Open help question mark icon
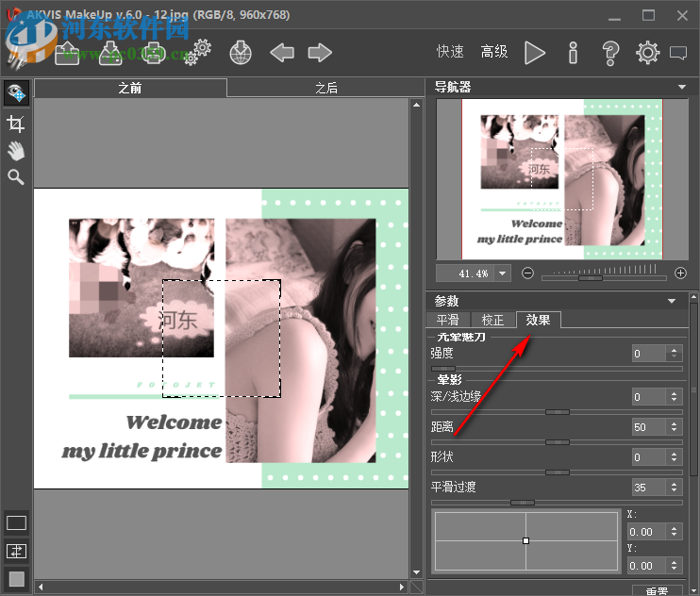The height and width of the screenshot is (596, 700). tap(610, 53)
